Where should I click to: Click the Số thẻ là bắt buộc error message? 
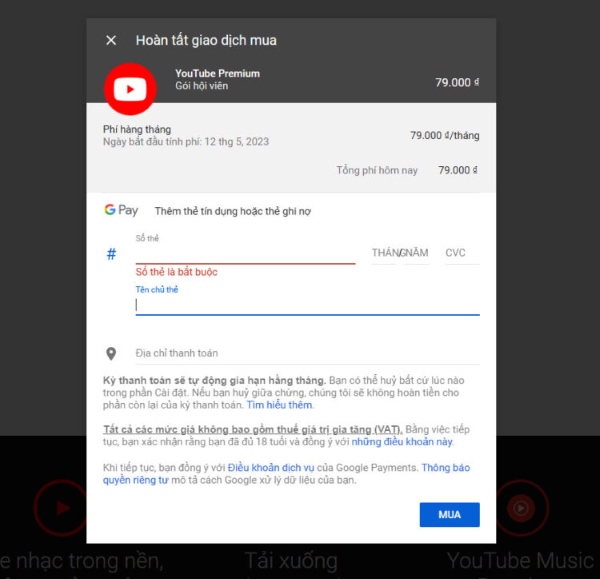tap(177, 272)
